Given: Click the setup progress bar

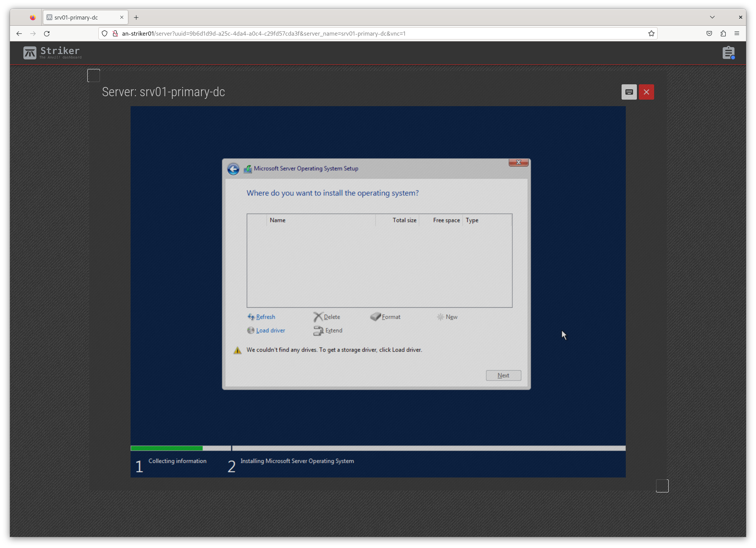Looking at the screenshot, I should pyautogui.click(x=378, y=448).
